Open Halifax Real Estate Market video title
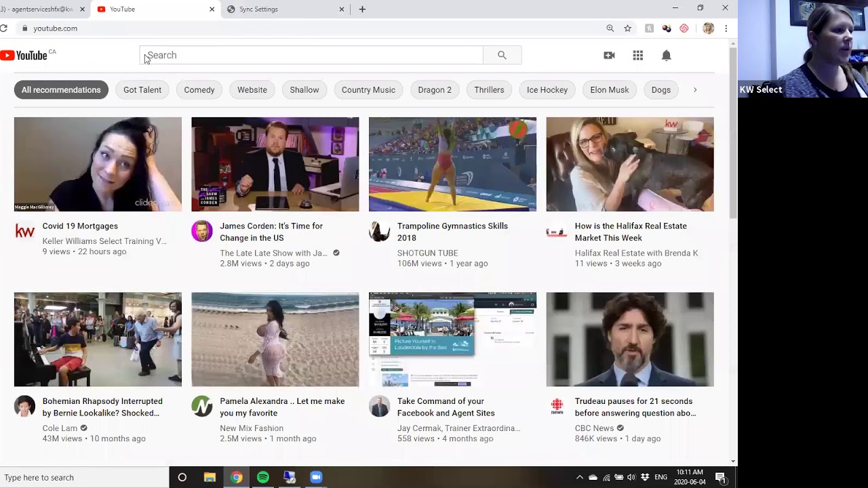 631,232
